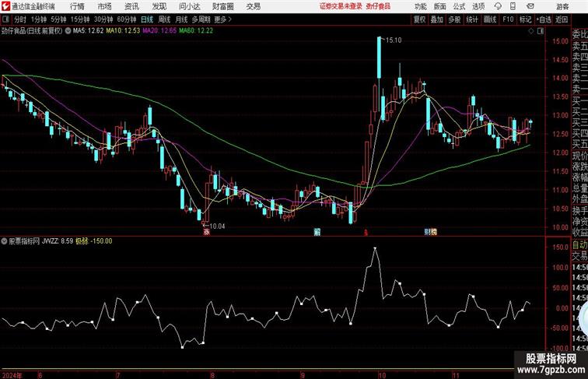Click the 现价 row in the right panel
588x379 pixels.
(x=579, y=156)
